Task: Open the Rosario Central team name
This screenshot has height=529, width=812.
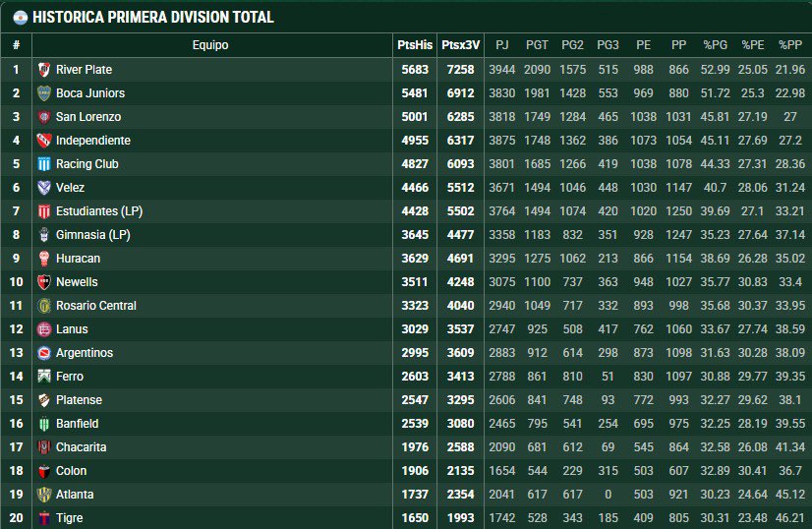Action: 96,306
